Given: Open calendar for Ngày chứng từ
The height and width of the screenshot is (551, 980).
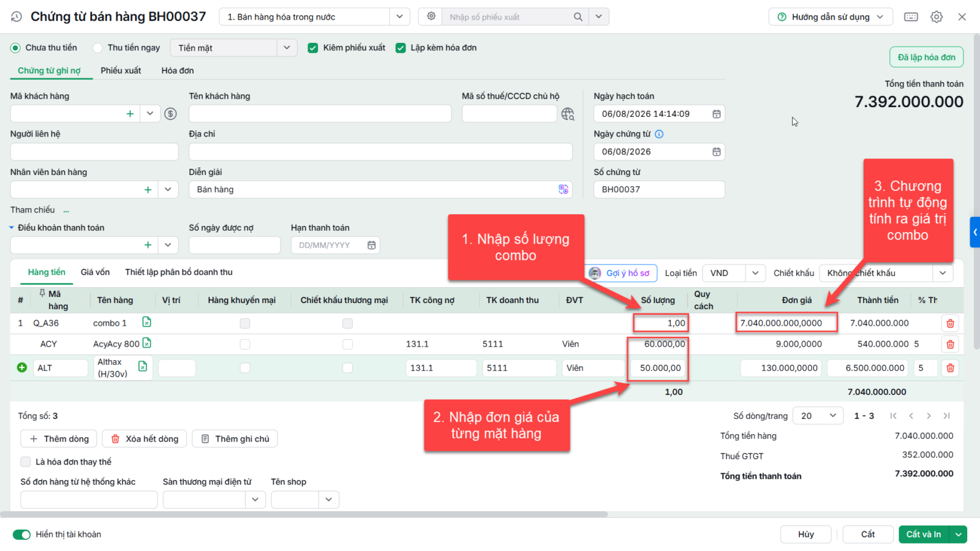Looking at the screenshot, I should pos(716,152).
